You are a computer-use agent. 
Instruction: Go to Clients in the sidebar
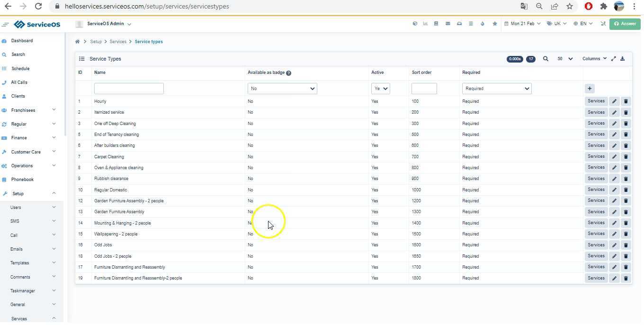[x=18, y=96]
